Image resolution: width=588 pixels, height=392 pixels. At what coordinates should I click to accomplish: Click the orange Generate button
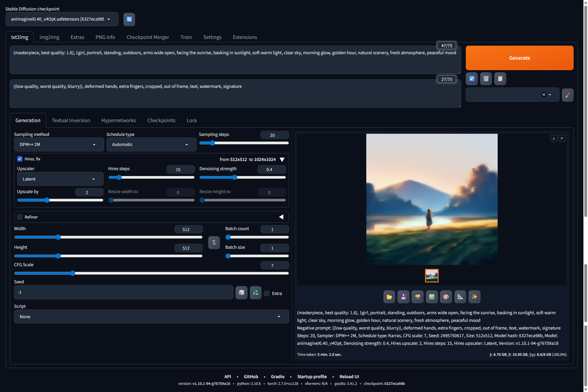pyautogui.click(x=519, y=58)
